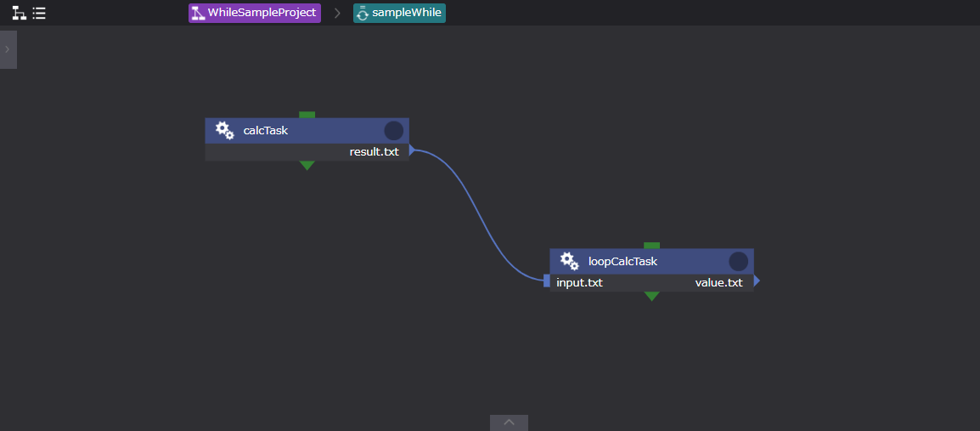Click the output port arrow beside value.txt
Image resolution: width=980 pixels, height=431 pixels.
[x=756, y=281]
